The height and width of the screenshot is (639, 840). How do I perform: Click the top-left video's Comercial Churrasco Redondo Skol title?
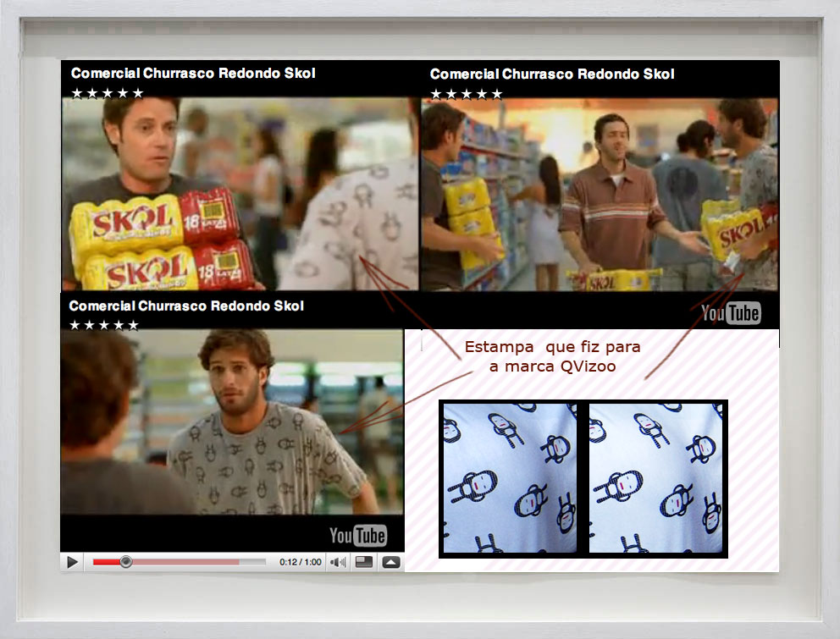coord(193,73)
